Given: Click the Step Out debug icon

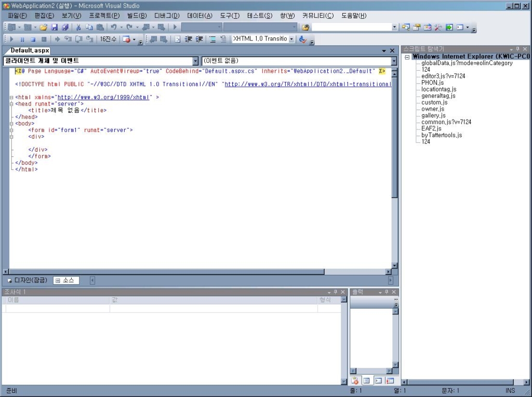Looking at the screenshot, I should [x=90, y=39].
